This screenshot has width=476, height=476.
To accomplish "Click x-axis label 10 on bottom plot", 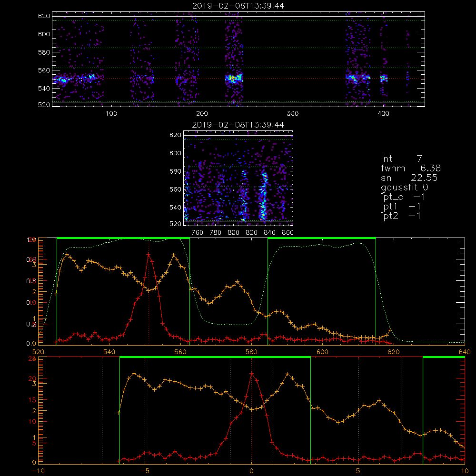I will (x=465, y=471).
